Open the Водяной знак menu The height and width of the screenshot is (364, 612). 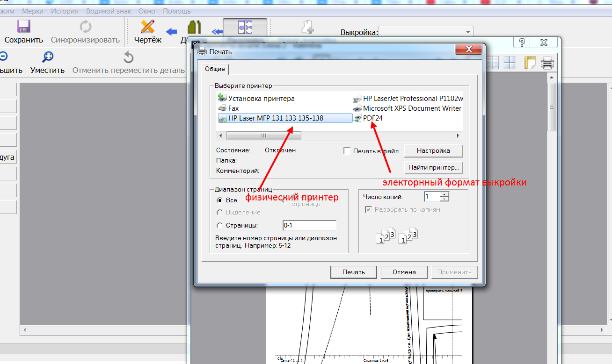pyautogui.click(x=109, y=11)
